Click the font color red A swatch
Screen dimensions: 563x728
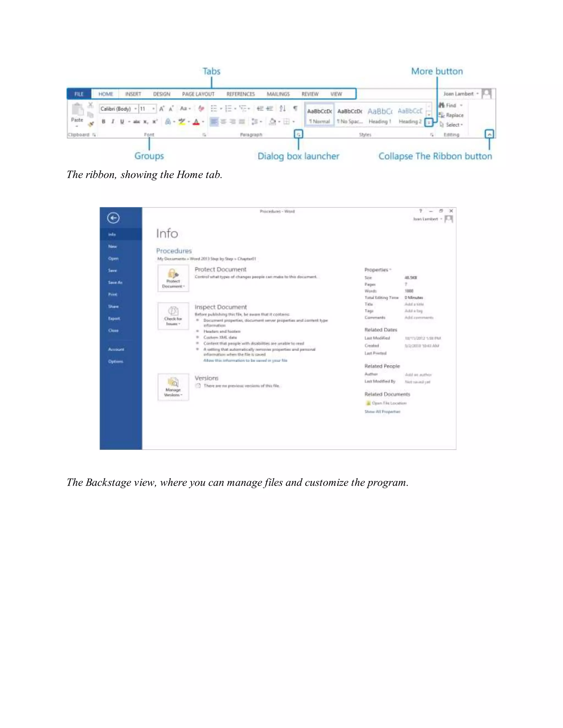coord(196,122)
